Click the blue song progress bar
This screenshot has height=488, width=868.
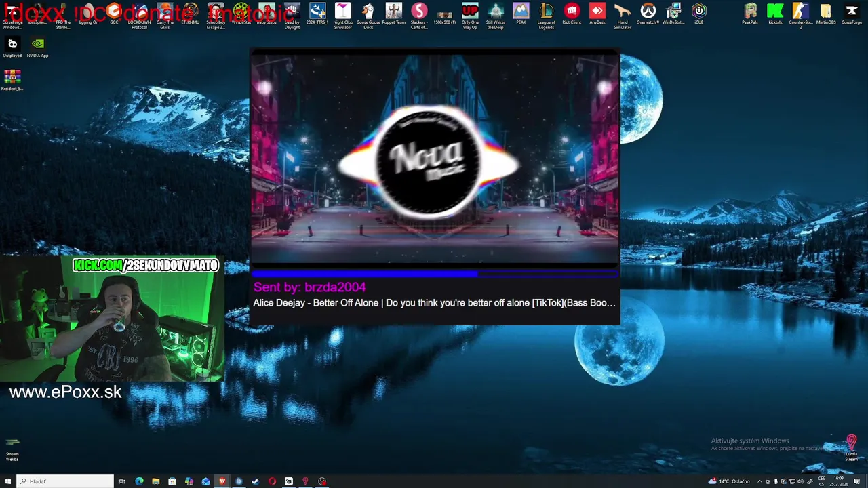pos(435,274)
